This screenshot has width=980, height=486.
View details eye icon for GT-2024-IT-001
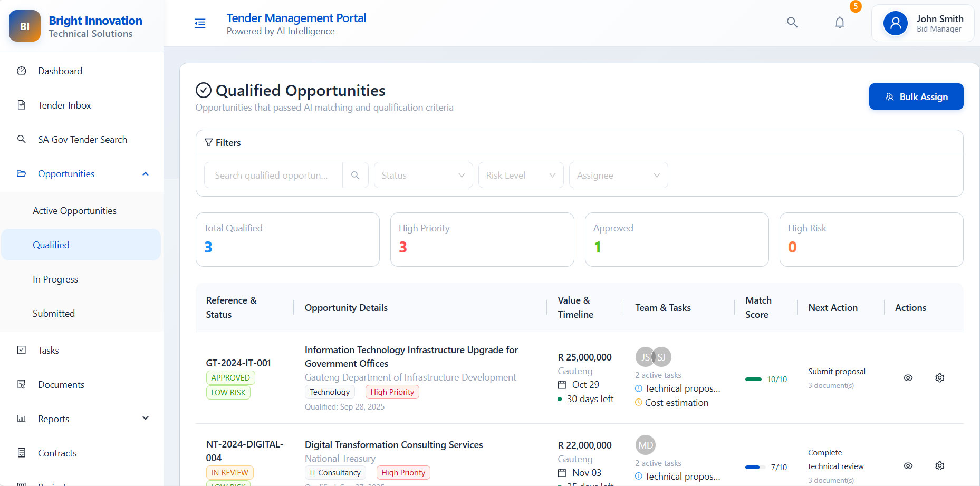pyautogui.click(x=908, y=378)
